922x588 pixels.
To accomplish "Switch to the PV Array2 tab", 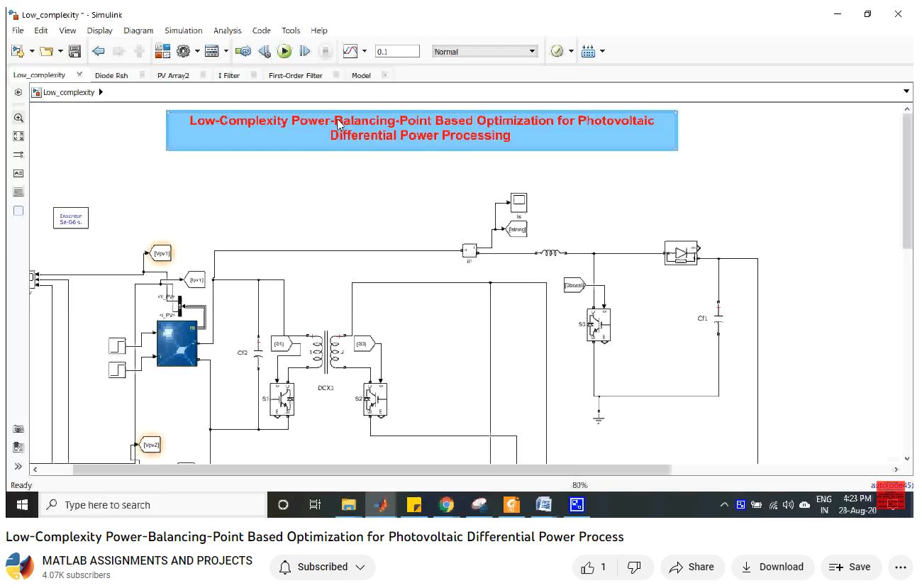I will [x=173, y=75].
